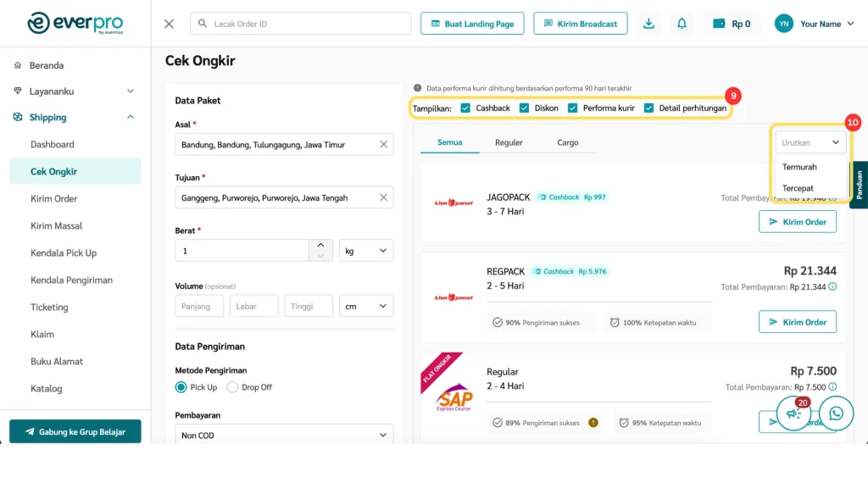Open the notifications bell
The height and width of the screenshot is (488, 868).
[682, 24]
